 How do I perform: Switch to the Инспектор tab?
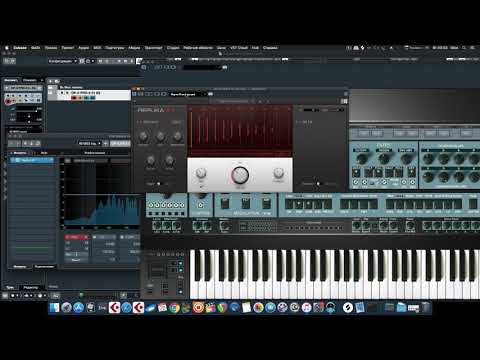(11, 80)
